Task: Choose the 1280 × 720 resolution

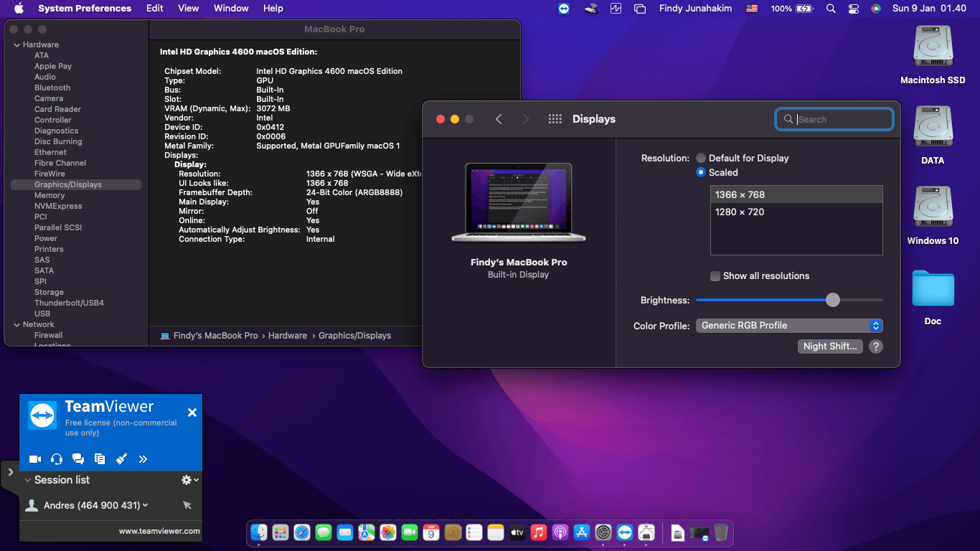Action: pyautogui.click(x=796, y=212)
